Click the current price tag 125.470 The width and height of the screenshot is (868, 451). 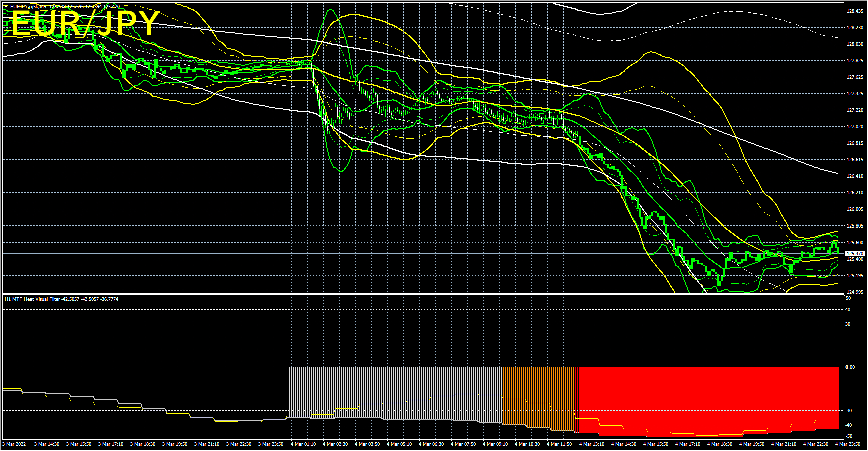pos(854,254)
